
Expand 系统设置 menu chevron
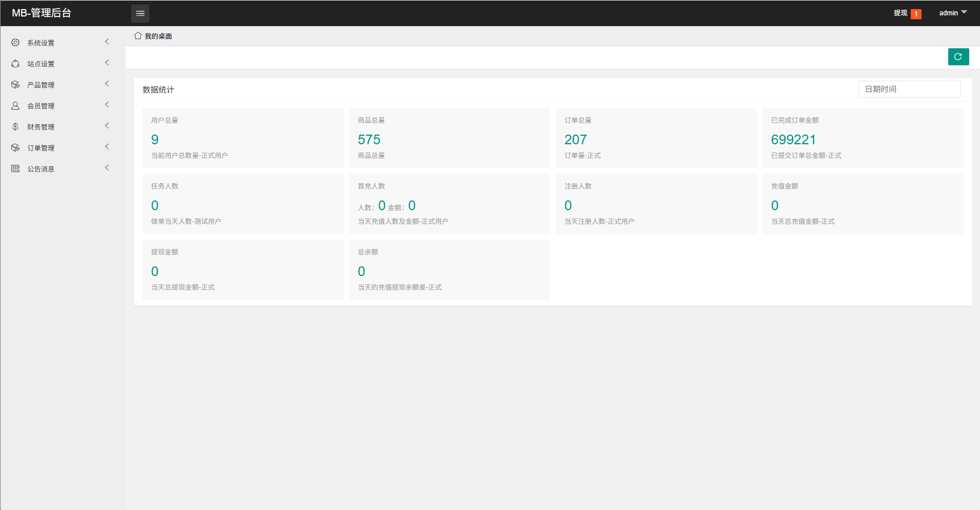tap(107, 41)
